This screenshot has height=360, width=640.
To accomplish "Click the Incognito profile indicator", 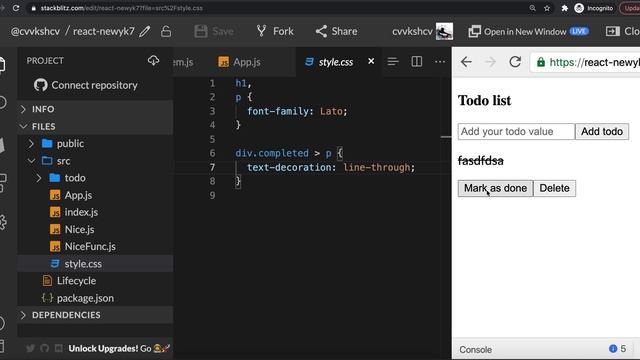I will [x=594, y=8].
